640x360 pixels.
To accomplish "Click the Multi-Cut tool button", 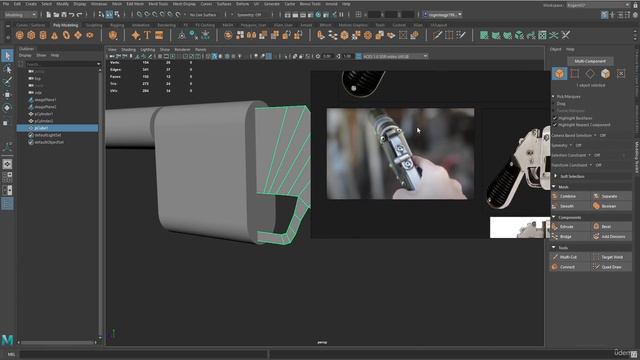I will (x=570, y=257).
